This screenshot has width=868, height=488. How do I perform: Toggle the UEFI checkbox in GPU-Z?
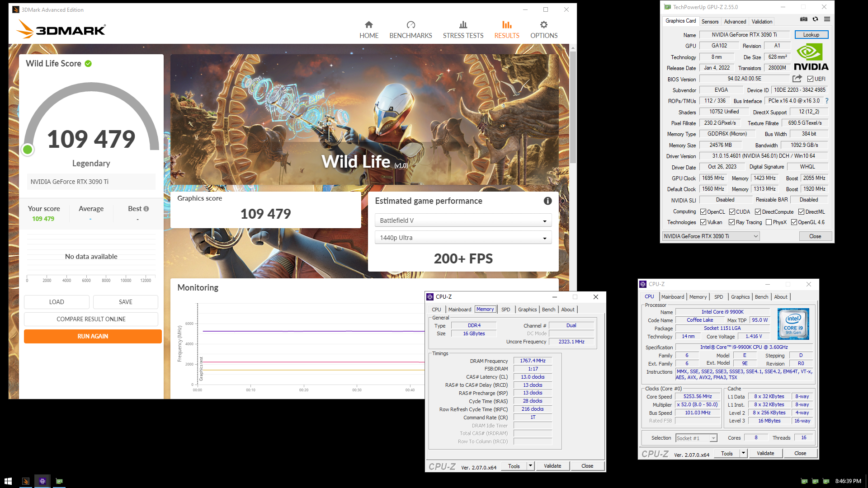810,79
